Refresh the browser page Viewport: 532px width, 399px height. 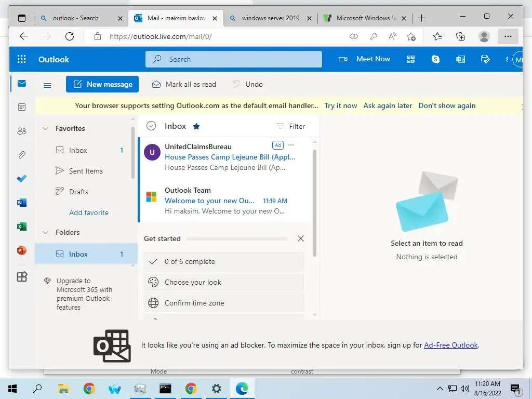(x=70, y=36)
